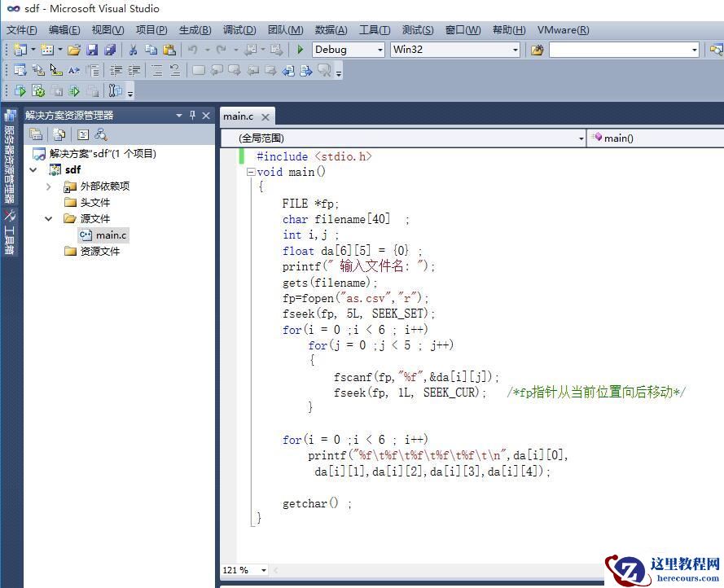Open the 工具箱 side tab
The image size is (724, 588).
pos(9,233)
